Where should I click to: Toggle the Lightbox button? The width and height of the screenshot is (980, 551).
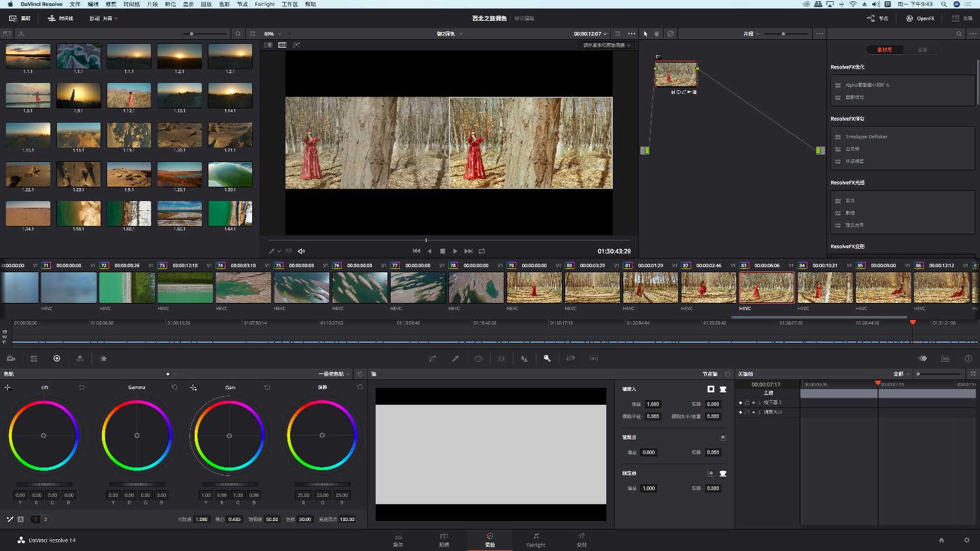click(962, 18)
